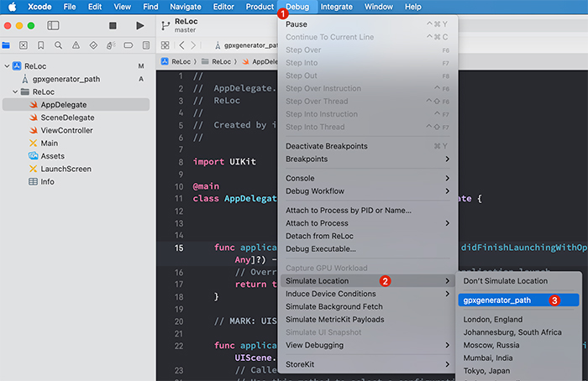Open the Main storyboard
588x381 pixels.
(49, 144)
